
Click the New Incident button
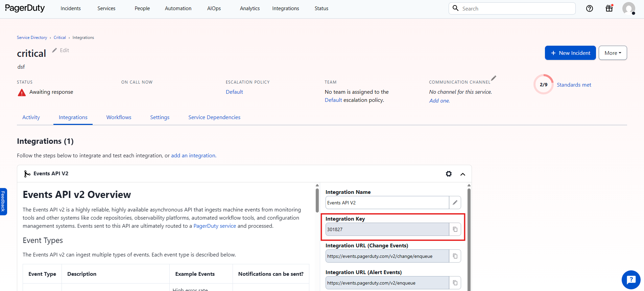[570, 53]
